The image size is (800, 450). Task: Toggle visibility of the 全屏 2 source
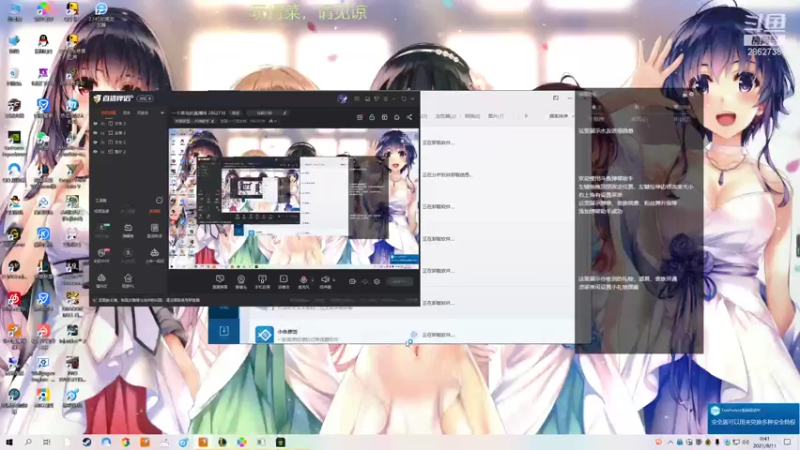(95, 133)
